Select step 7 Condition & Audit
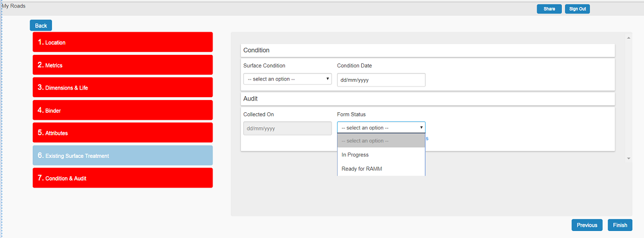Image resolution: width=644 pixels, height=238 pixels. point(122,178)
